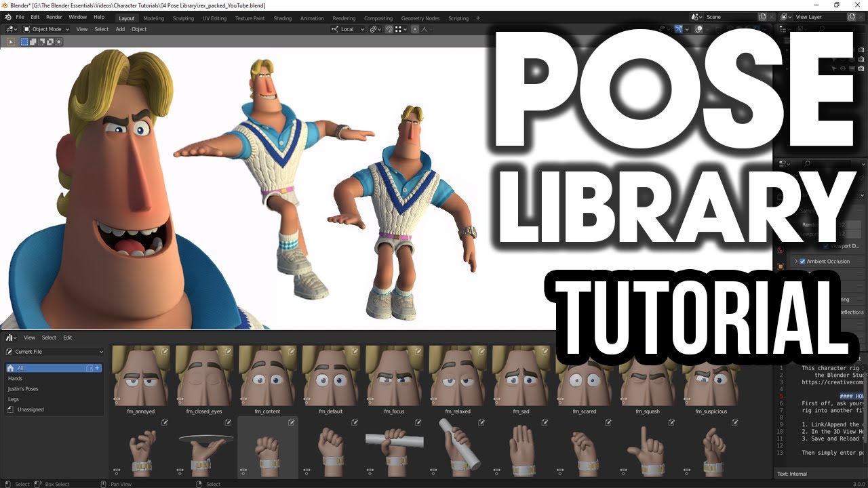Open the viewport View menu
The image size is (868, 488).
[82, 29]
